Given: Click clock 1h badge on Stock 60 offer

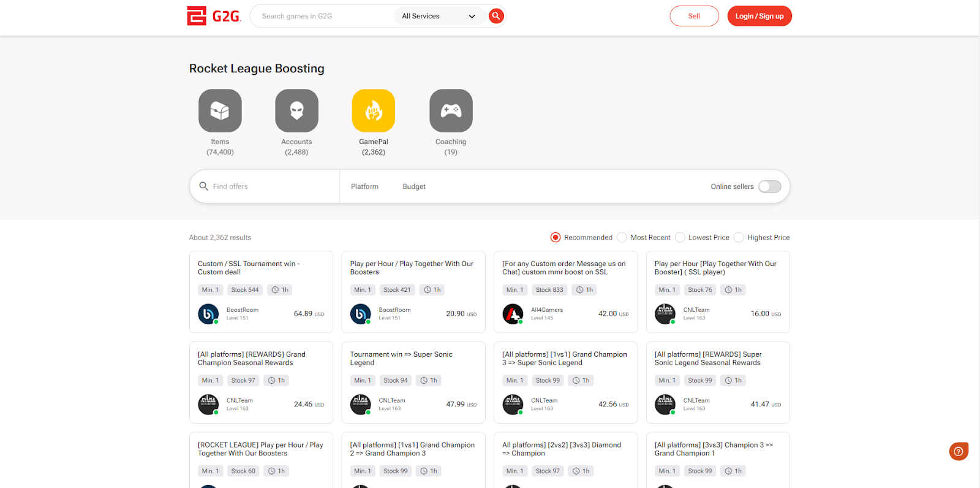Looking at the screenshot, I should [x=276, y=471].
